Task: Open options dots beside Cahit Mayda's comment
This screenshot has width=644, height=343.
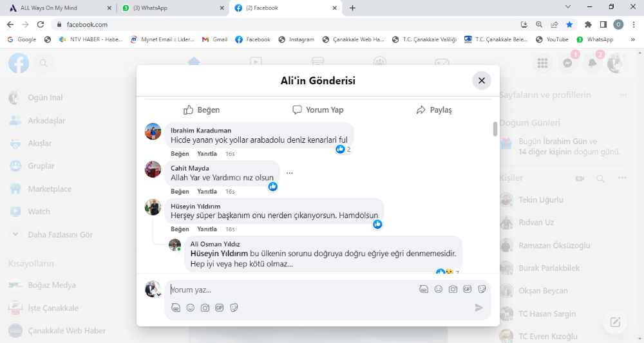Action: pyautogui.click(x=290, y=173)
